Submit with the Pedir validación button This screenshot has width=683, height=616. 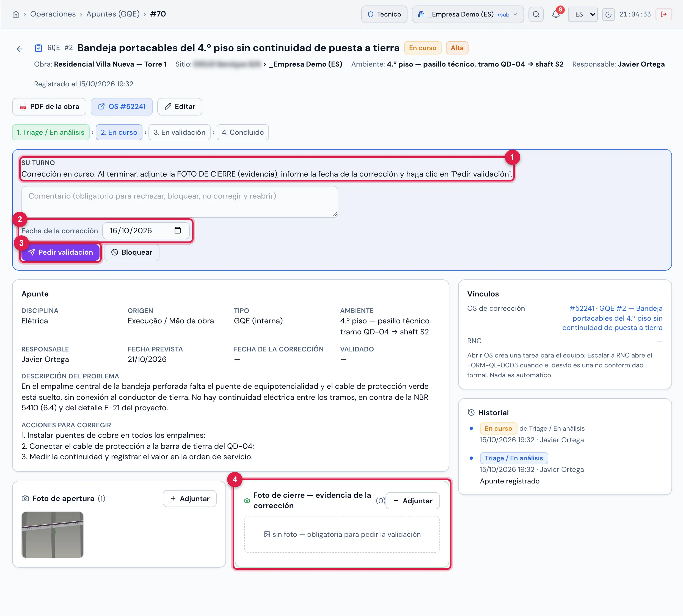click(x=60, y=252)
